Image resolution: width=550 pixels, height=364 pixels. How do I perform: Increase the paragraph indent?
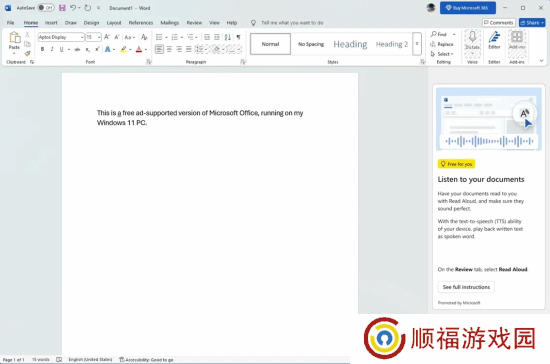(x=217, y=37)
